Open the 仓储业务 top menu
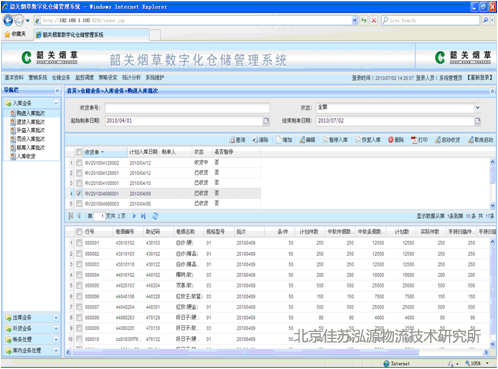Screen dimensions: 498x369 coord(61,77)
